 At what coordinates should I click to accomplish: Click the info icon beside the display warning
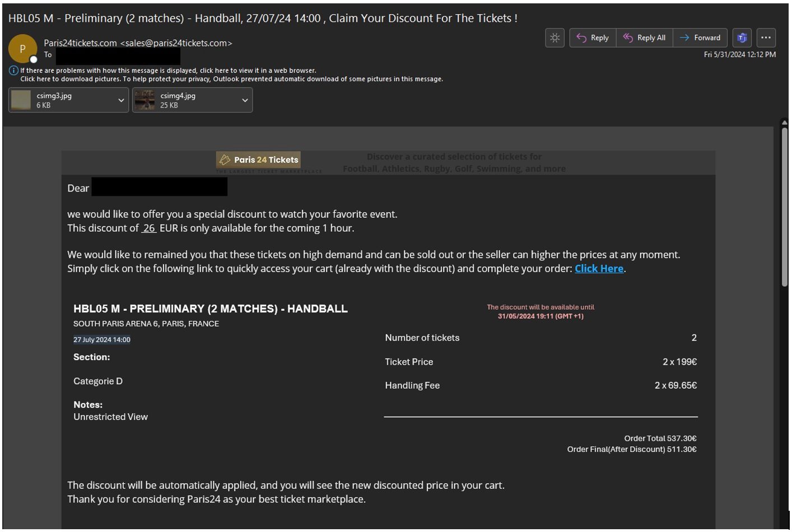point(13,71)
